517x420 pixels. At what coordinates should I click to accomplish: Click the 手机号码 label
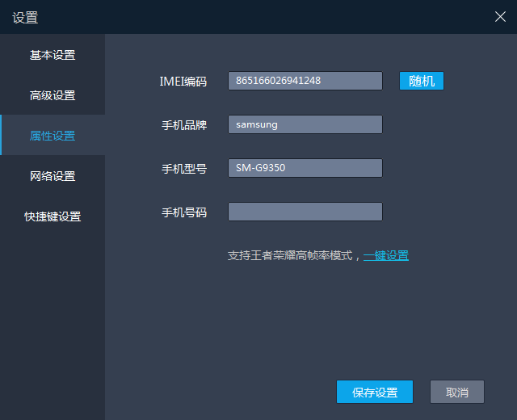pyautogui.click(x=184, y=212)
